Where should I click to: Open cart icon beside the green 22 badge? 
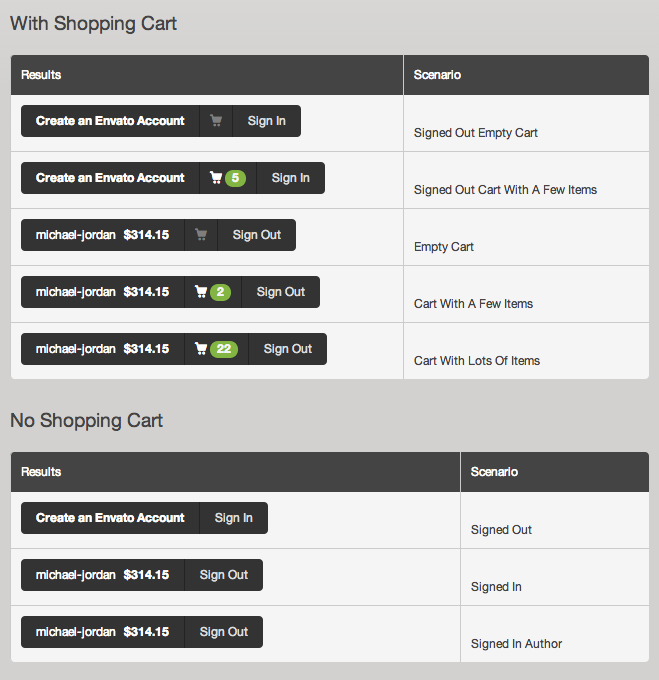201,349
